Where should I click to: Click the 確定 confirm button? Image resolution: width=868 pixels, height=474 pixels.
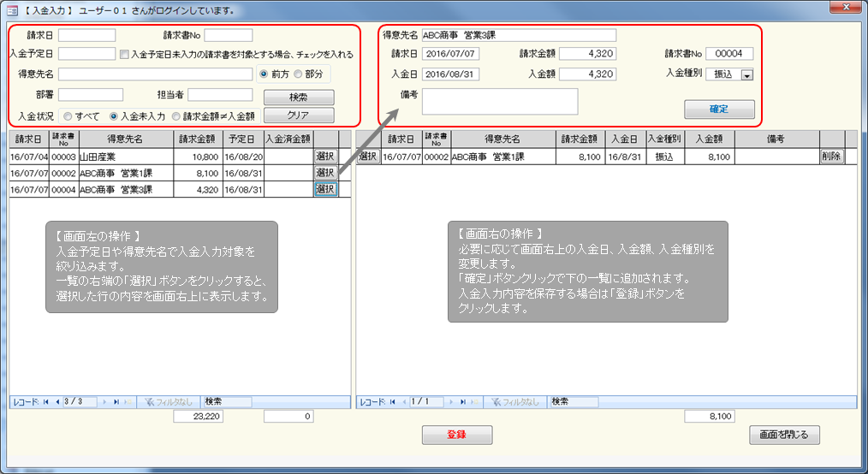pyautogui.click(x=719, y=110)
